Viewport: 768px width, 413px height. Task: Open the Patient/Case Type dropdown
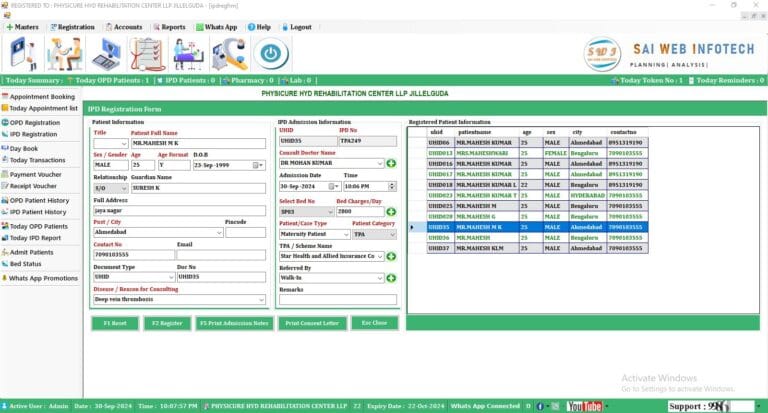pyautogui.click(x=346, y=235)
